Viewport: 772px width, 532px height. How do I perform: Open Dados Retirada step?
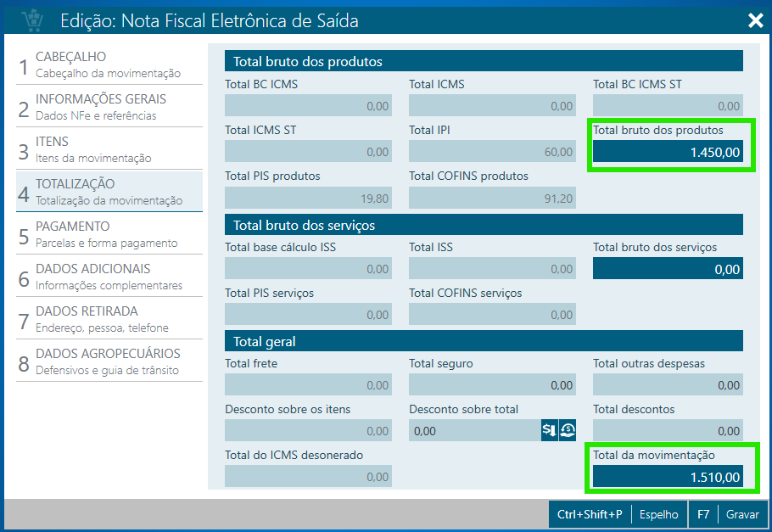point(109,319)
